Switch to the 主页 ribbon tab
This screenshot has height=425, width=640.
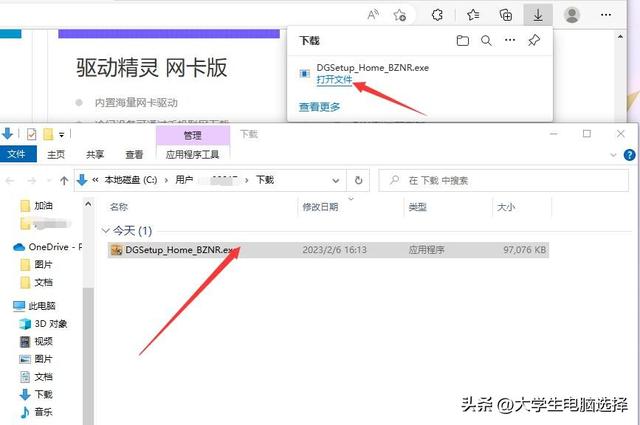pos(56,154)
